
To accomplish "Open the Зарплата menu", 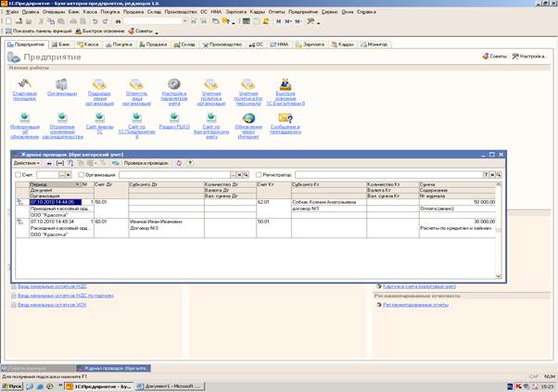I will (236, 12).
